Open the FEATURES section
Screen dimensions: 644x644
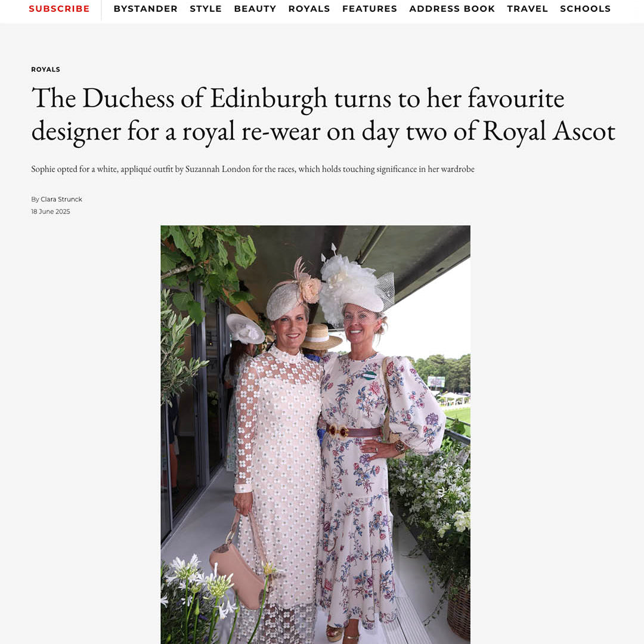pyautogui.click(x=370, y=8)
